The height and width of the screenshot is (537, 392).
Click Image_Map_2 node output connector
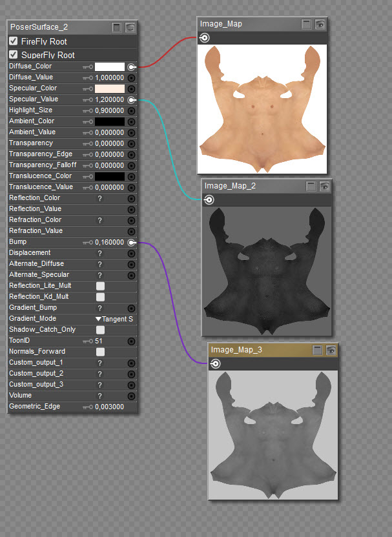(x=209, y=199)
